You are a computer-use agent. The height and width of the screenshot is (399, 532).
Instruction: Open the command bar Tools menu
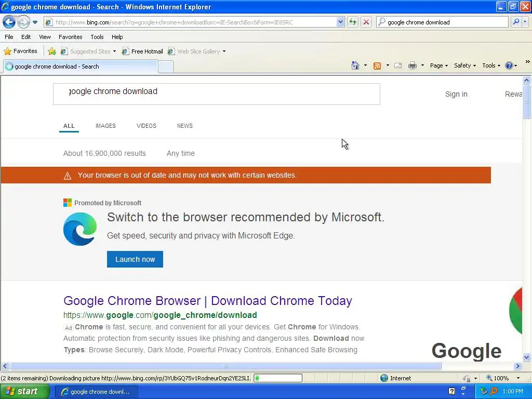[491, 65]
